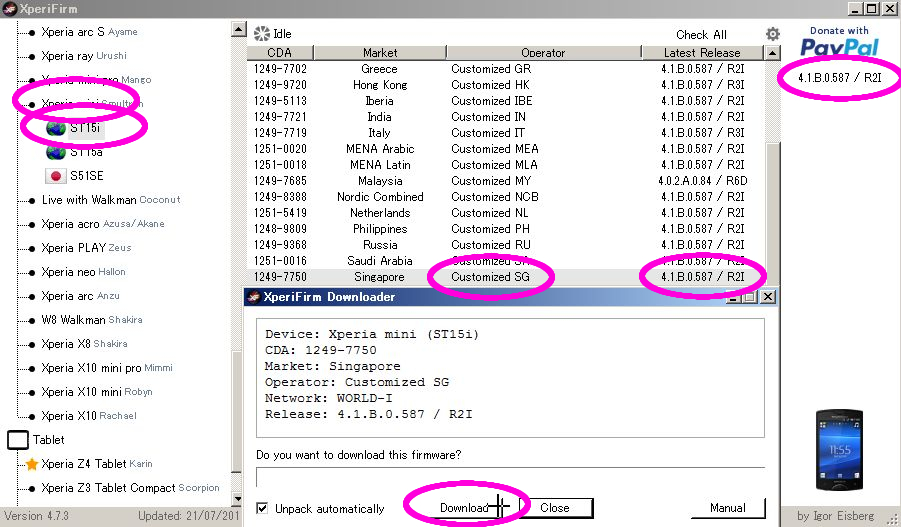Click release 4.1.B.0.587 / R2I under PayPal
The height and width of the screenshot is (527, 901).
tap(840, 78)
